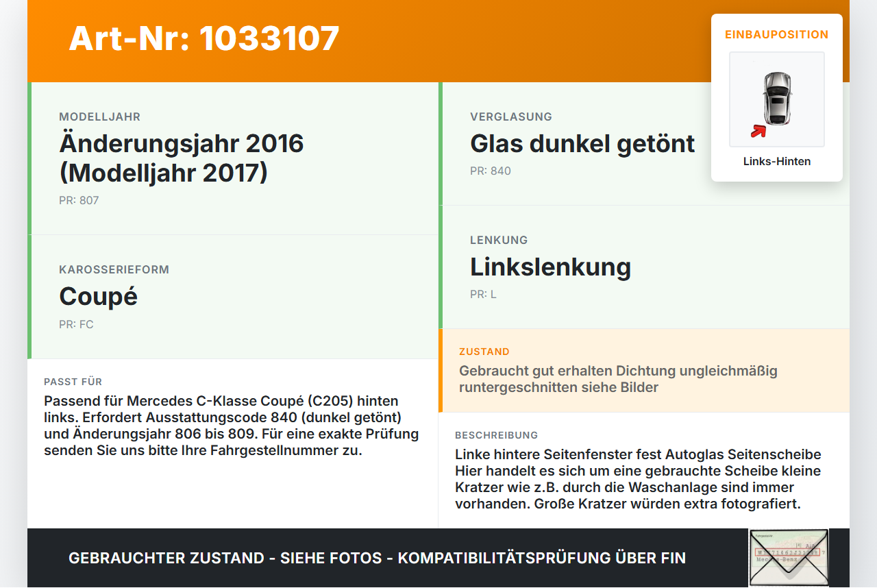Viewport: 877px width, 588px height.
Task: Click the Links-Hinten caption
Action: [x=777, y=162]
